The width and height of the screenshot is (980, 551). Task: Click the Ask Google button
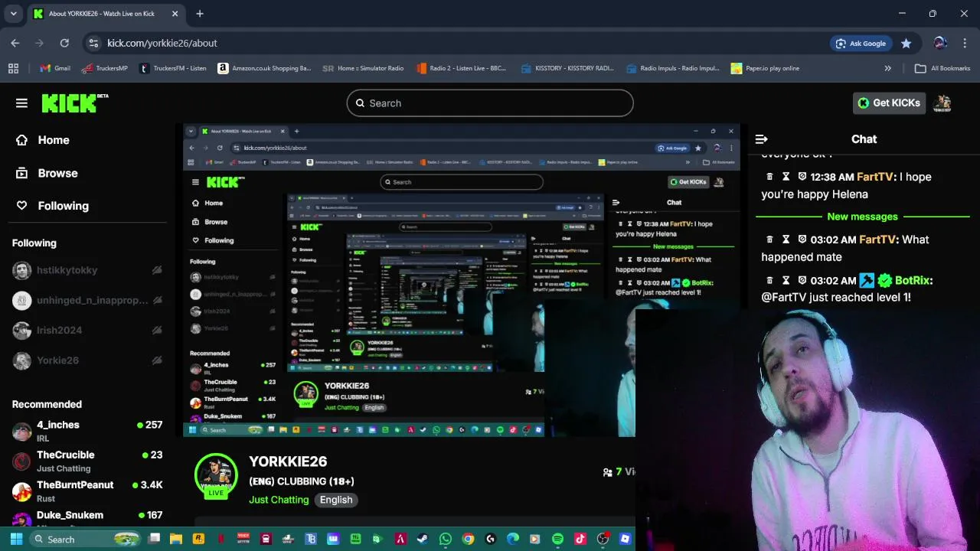tap(861, 44)
